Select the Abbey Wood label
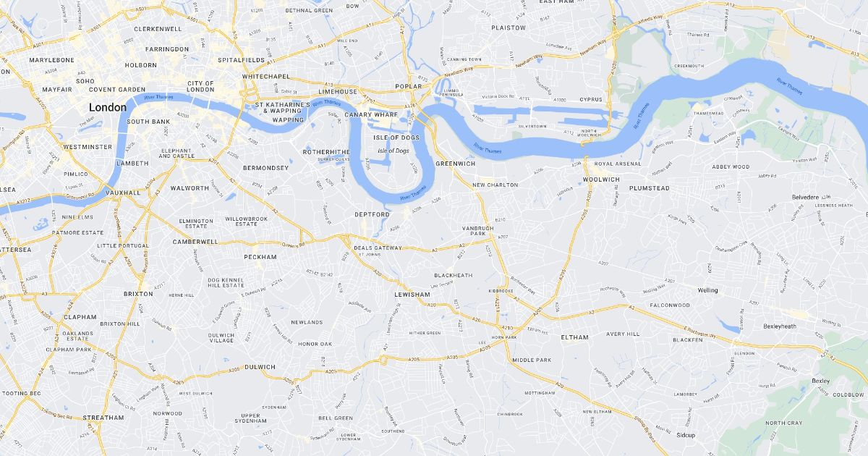 (x=731, y=166)
